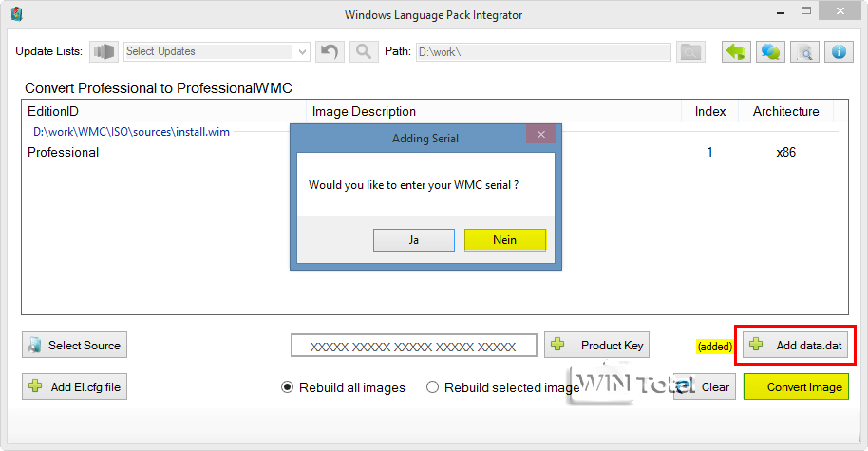Open the chat bubbles icon

tap(770, 52)
